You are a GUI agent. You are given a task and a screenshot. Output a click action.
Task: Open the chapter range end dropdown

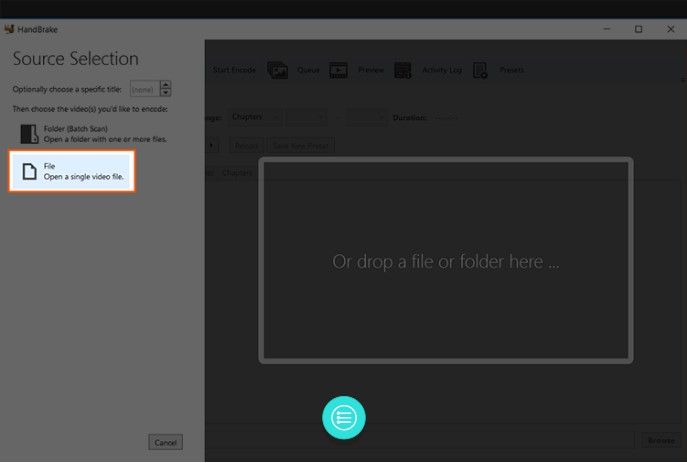tap(366, 117)
